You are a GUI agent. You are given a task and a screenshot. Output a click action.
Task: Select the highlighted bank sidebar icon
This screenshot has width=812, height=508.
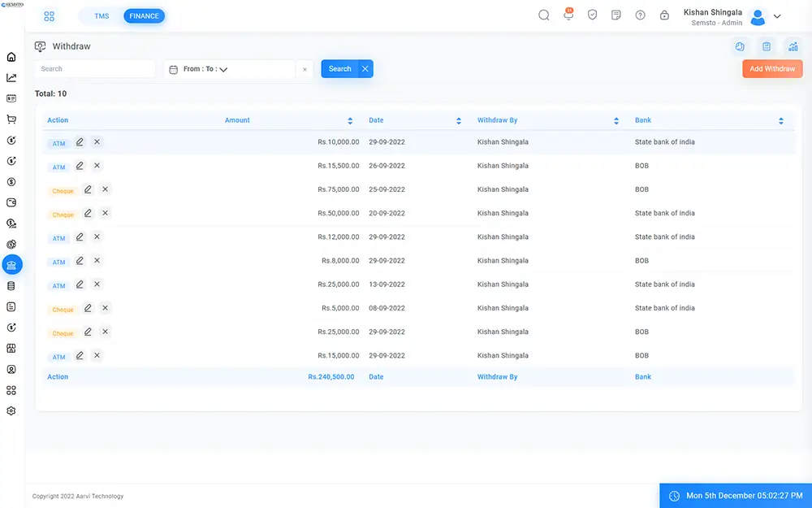pos(12,264)
